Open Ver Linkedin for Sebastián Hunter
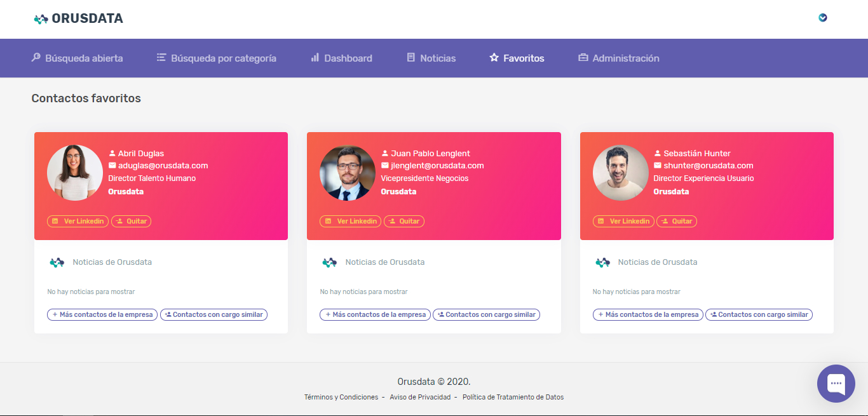 point(623,221)
